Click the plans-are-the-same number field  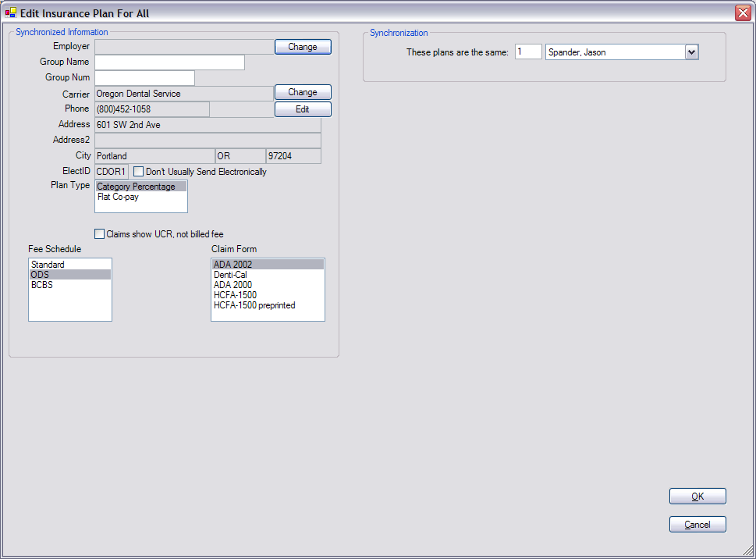pos(528,52)
